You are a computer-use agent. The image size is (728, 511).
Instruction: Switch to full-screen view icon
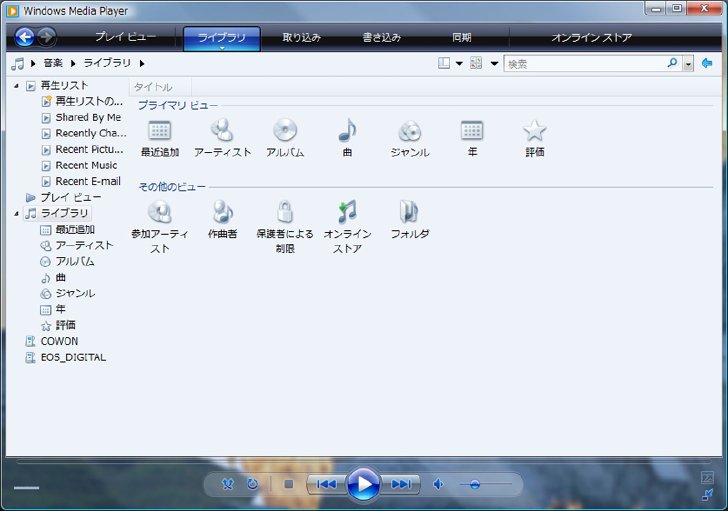coord(707,477)
